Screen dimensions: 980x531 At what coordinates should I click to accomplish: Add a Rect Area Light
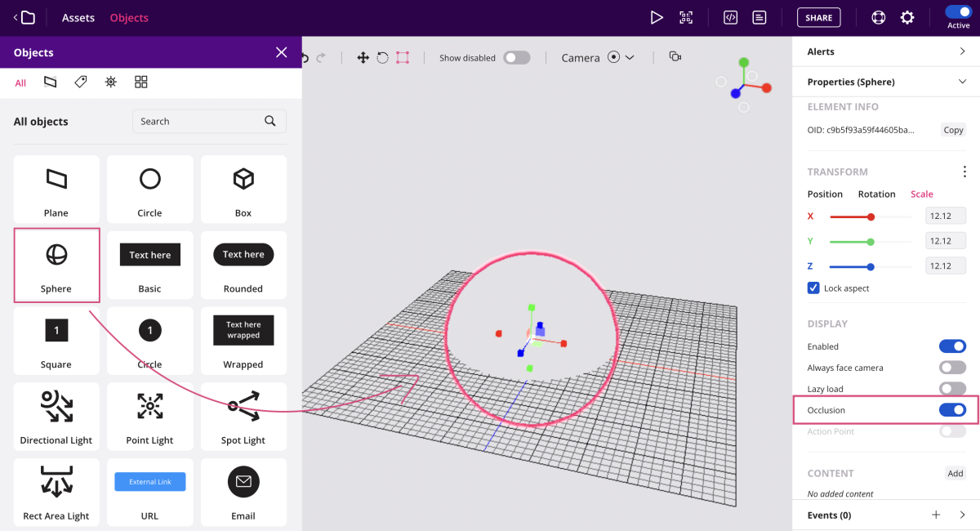point(56,492)
